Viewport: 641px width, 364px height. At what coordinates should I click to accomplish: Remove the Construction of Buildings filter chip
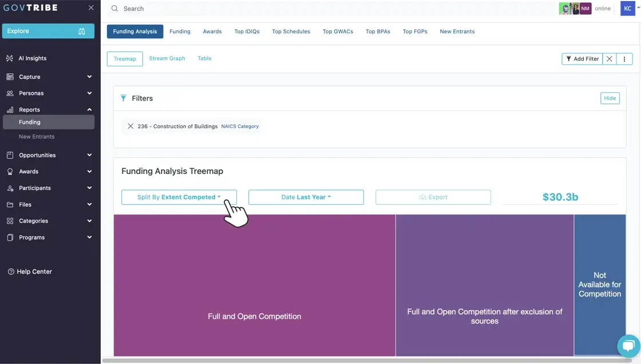point(130,126)
